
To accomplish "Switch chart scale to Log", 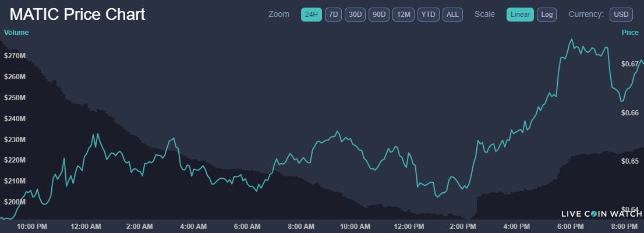I will [546, 15].
